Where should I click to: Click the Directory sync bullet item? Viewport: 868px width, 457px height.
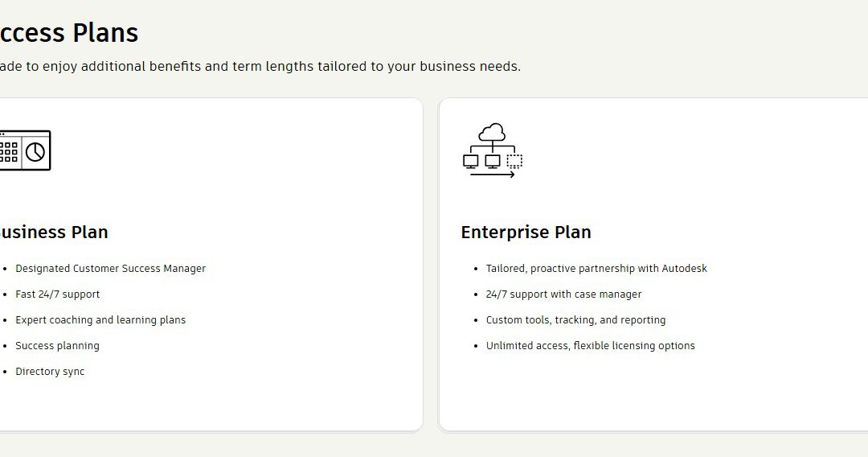pyautogui.click(x=50, y=372)
